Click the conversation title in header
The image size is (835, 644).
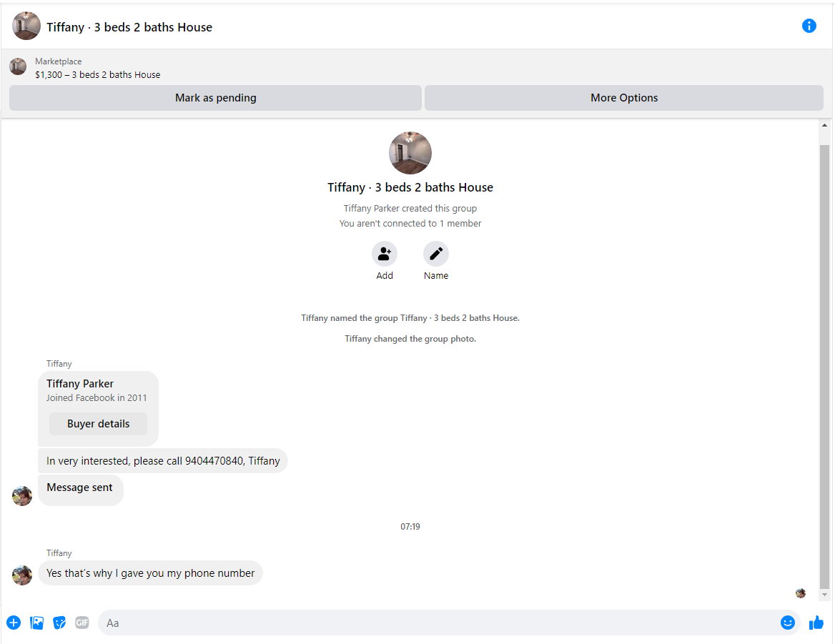click(x=129, y=27)
